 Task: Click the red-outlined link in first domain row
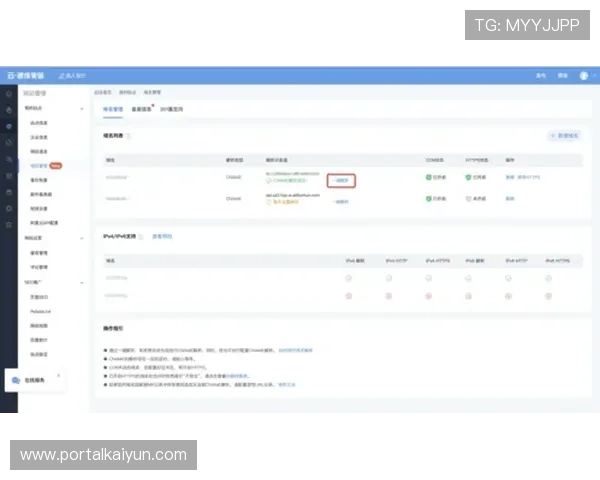pyautogui.click(x=341, y=180)
